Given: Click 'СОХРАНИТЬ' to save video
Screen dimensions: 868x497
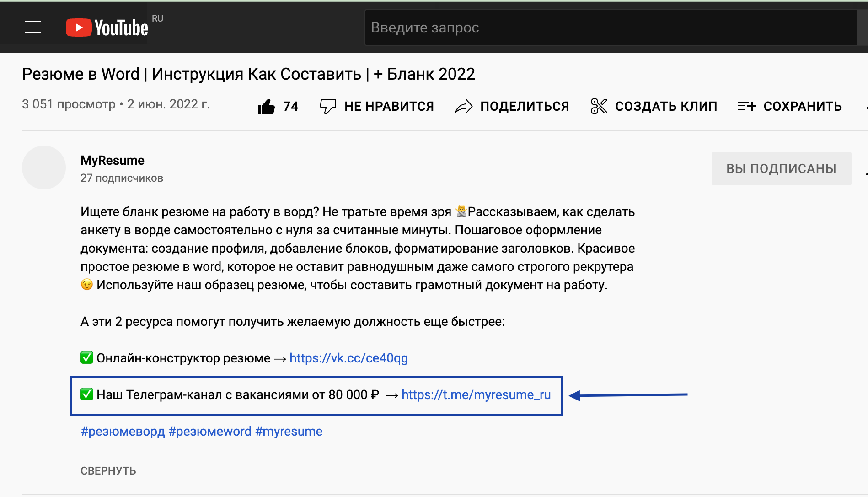Looking at the screenshot, I should click(x=803, y=107).
